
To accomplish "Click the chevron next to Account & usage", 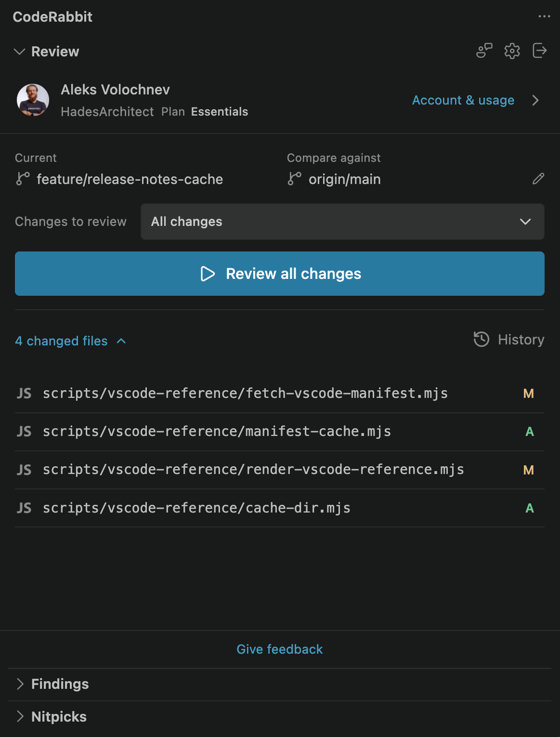I will [535, 100].
